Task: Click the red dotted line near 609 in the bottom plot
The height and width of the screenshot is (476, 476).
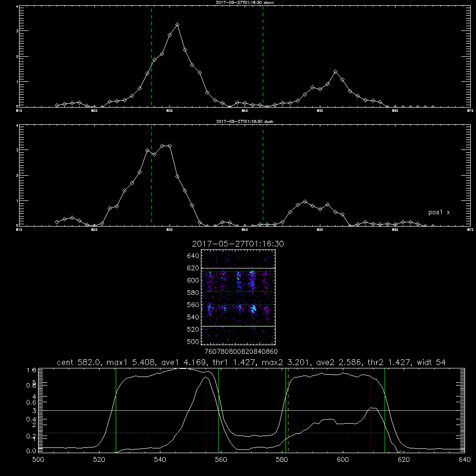Action: (x=370, y=410)
